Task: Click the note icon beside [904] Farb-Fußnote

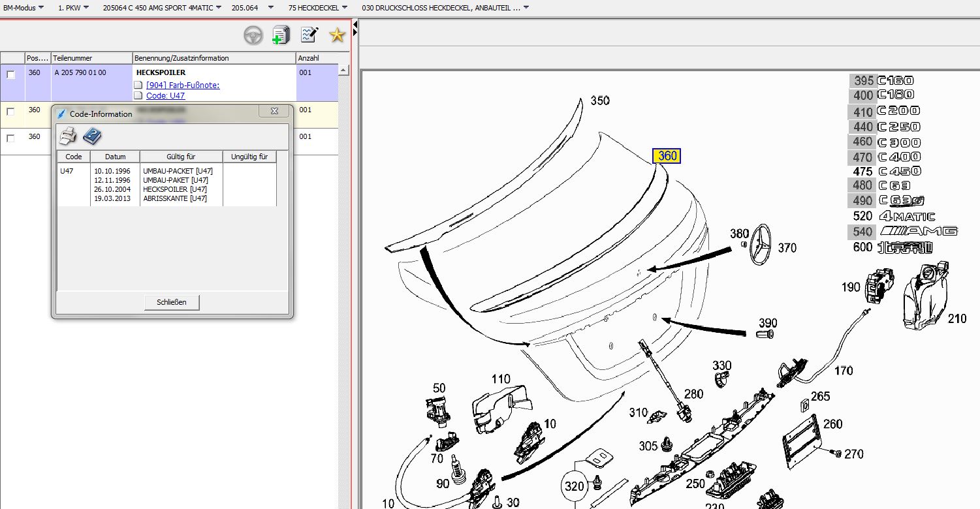Action: [138, 85]
